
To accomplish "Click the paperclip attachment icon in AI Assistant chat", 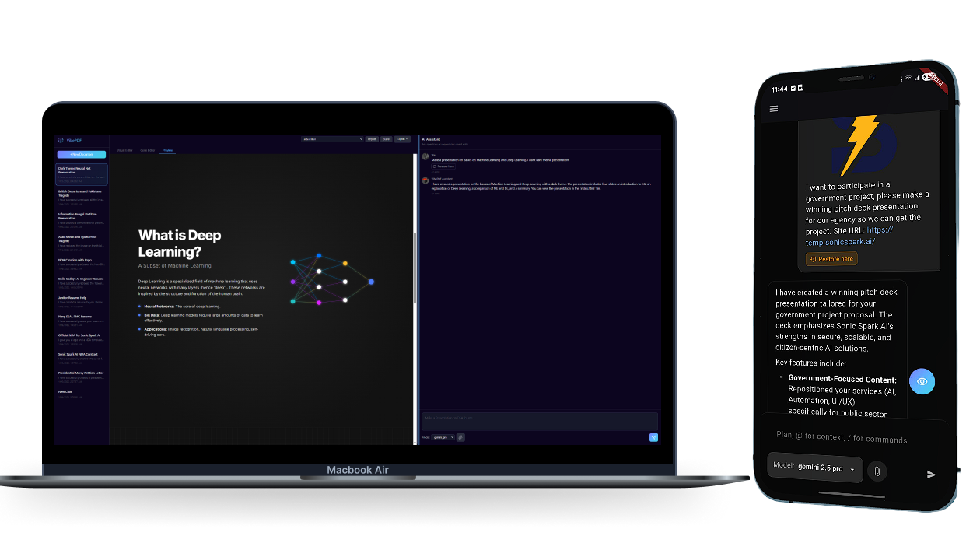I will click(x=459, y=436).
